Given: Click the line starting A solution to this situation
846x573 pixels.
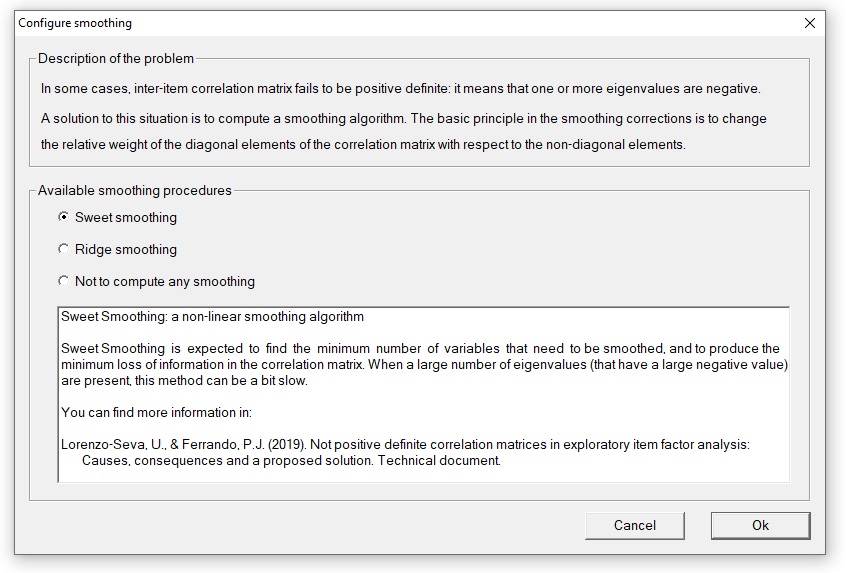Looking at the screenshot, I should (x=404, y=119).
